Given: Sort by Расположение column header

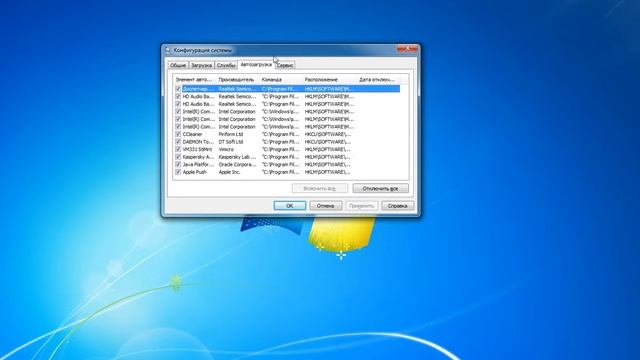Looking at the screenshot, I should pyautogui.click(x=330, y=80).
